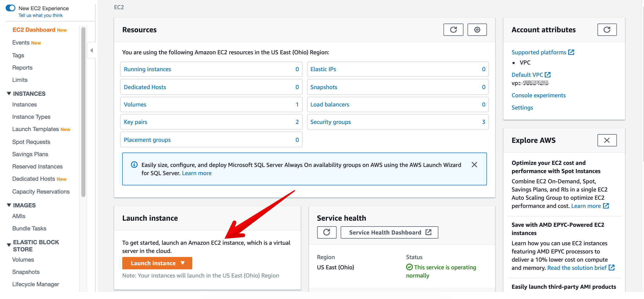Viewport: 644px width, 299px height.
Task: Click the info icon in SQL Server banner
Action: tap(134, 165)
